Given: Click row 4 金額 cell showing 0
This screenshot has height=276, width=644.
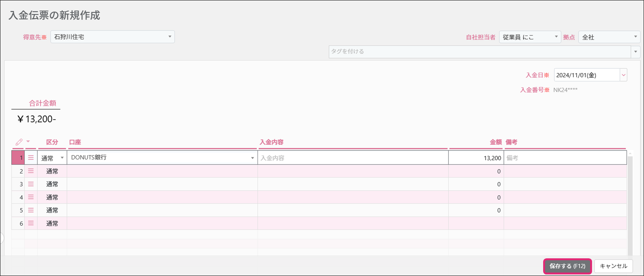Looking at the screenshot, I should click(x=476, y=197).
